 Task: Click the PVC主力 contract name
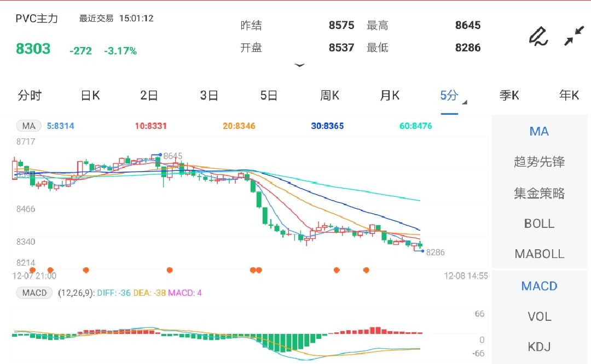[37, 19]
